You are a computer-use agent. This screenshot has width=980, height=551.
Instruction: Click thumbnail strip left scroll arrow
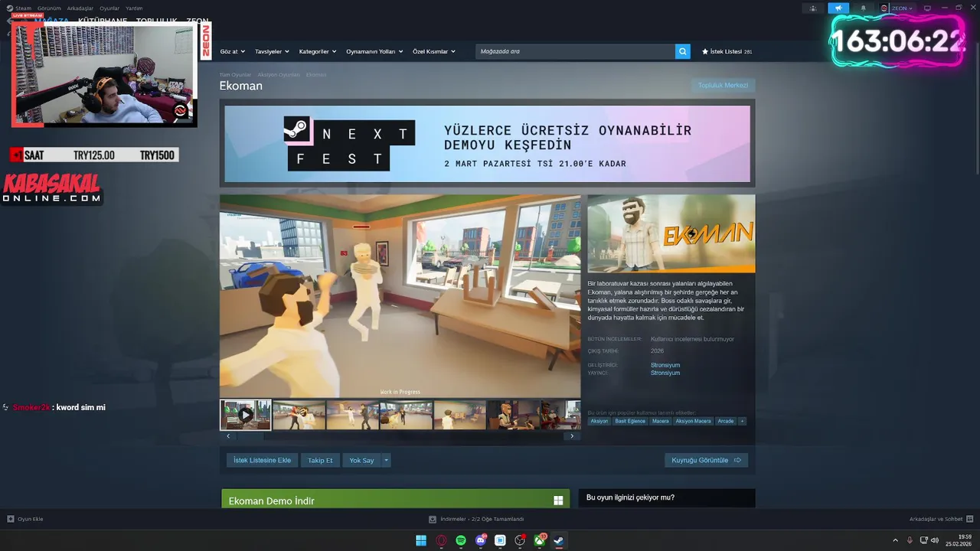[227, 436]
